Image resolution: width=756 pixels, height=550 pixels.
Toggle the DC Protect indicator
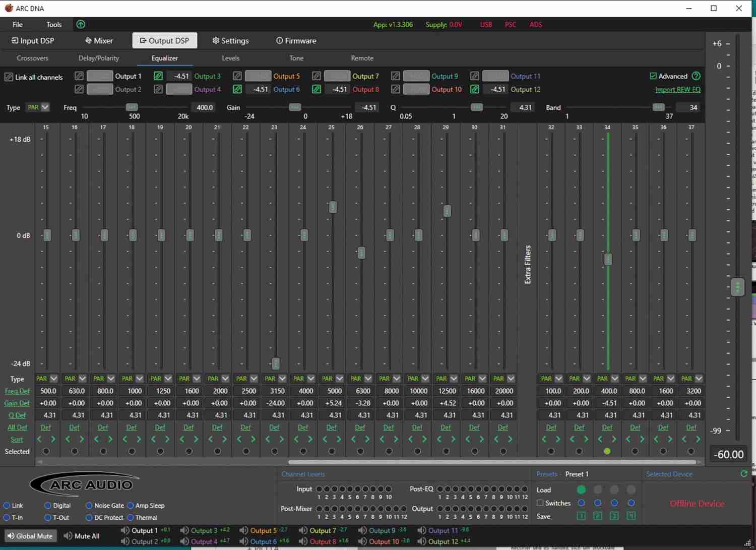click(x=89, y=518)
